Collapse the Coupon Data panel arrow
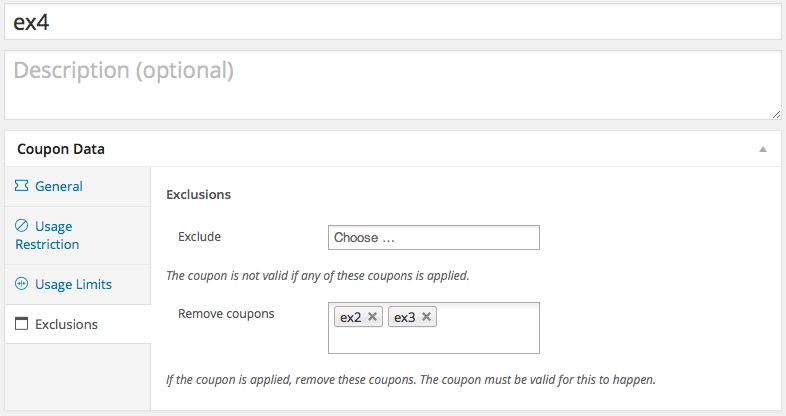 [762, 149]
